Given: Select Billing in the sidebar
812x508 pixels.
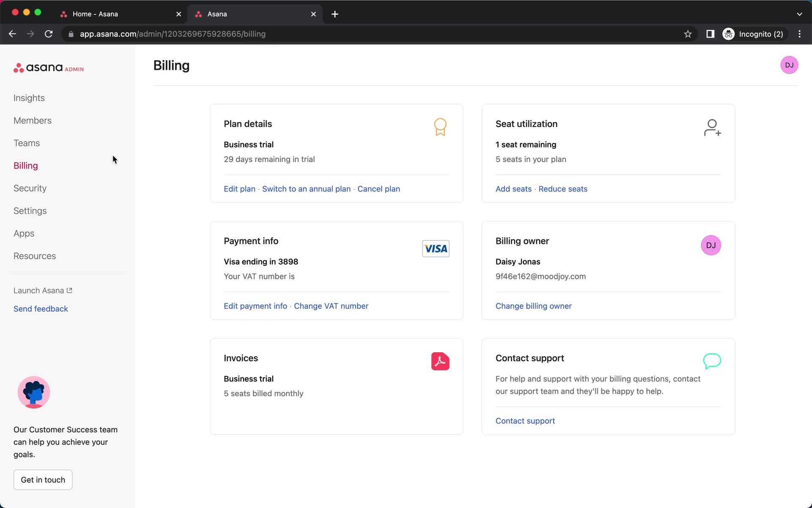Looking at the screenshot, I should pyautogui.click(x=26, y=166).
